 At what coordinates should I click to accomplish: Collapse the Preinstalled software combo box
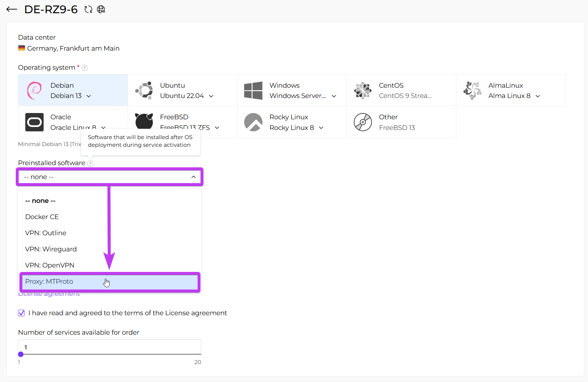pos(110,177)
